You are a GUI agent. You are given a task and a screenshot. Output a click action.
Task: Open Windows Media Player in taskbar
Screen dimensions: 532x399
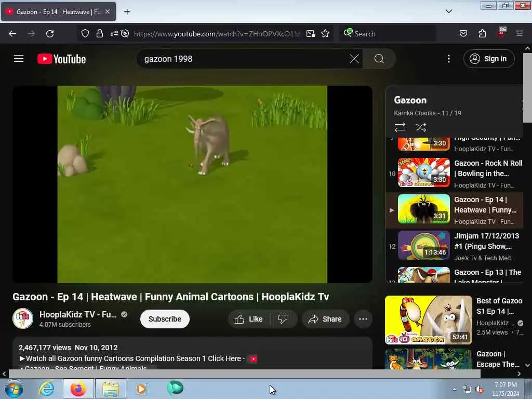[141, 389]
